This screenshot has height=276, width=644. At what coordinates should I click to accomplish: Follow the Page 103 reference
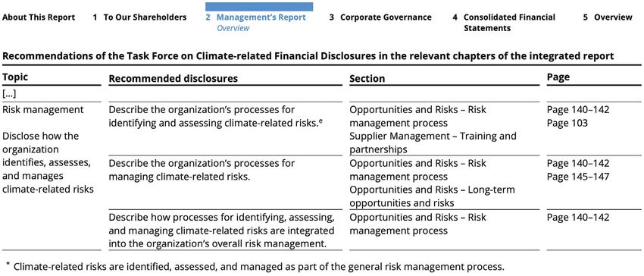point(567,123)
